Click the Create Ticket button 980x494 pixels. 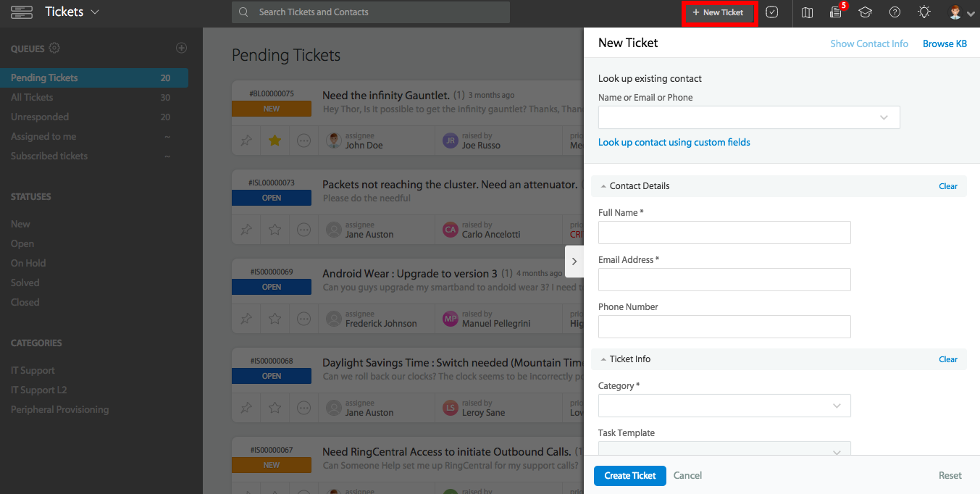point(630,475)
